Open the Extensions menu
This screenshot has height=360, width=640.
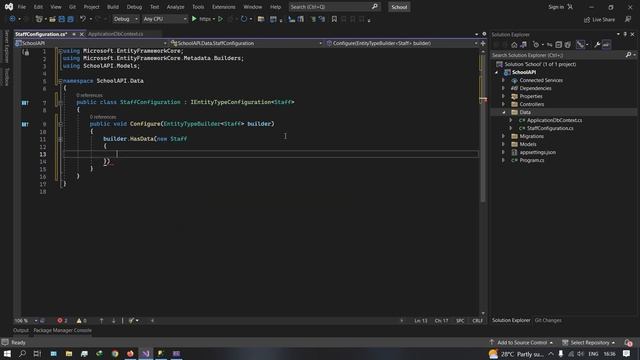(224, 7)
